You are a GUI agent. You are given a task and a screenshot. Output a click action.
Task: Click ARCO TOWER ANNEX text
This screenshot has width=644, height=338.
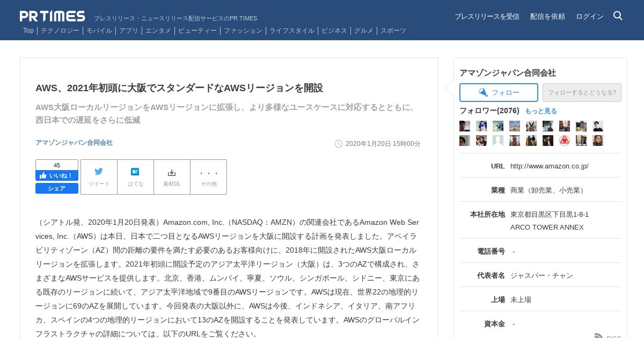pos(547,227)
